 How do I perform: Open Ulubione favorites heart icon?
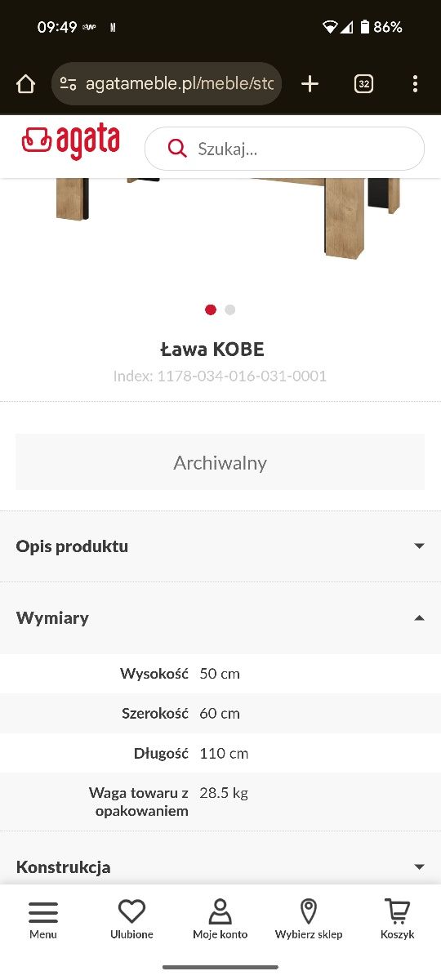pos(131,920)
